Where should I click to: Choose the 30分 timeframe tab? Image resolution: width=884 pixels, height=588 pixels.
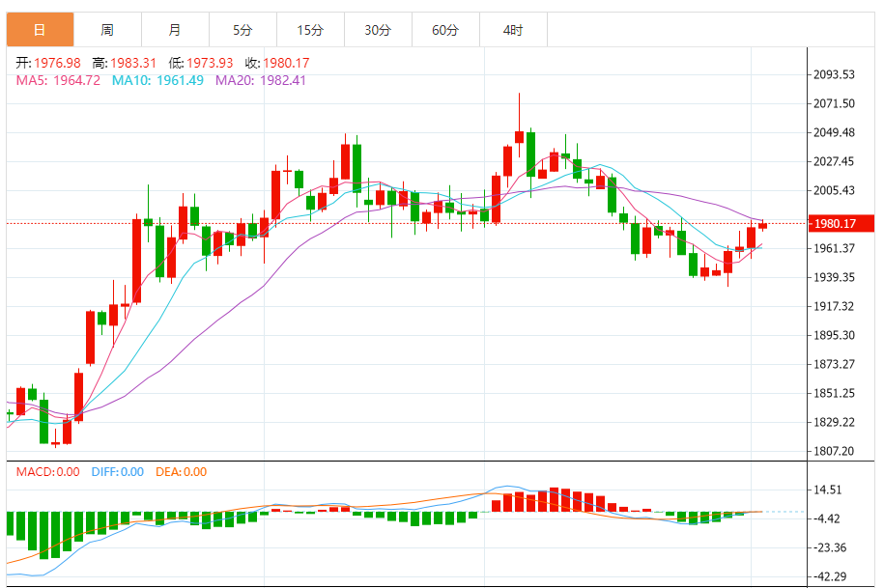click(x=379, y=30)
